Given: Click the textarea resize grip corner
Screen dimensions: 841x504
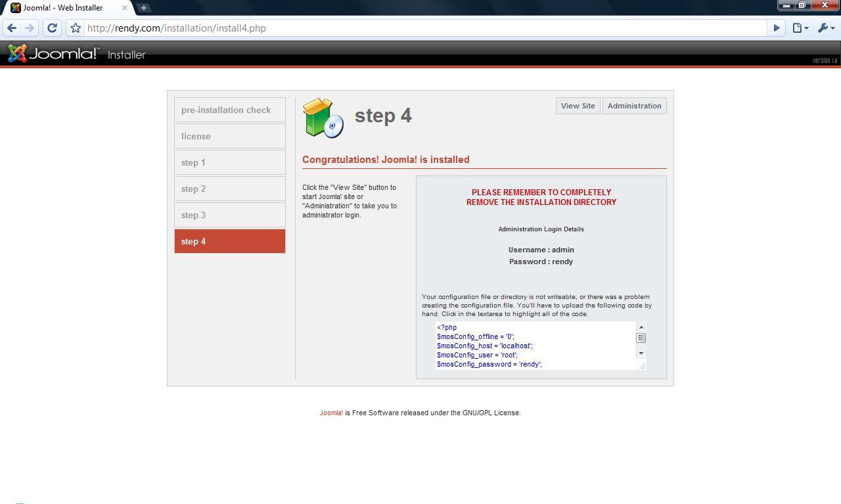Looking at the screenshot, I should 642,365.
